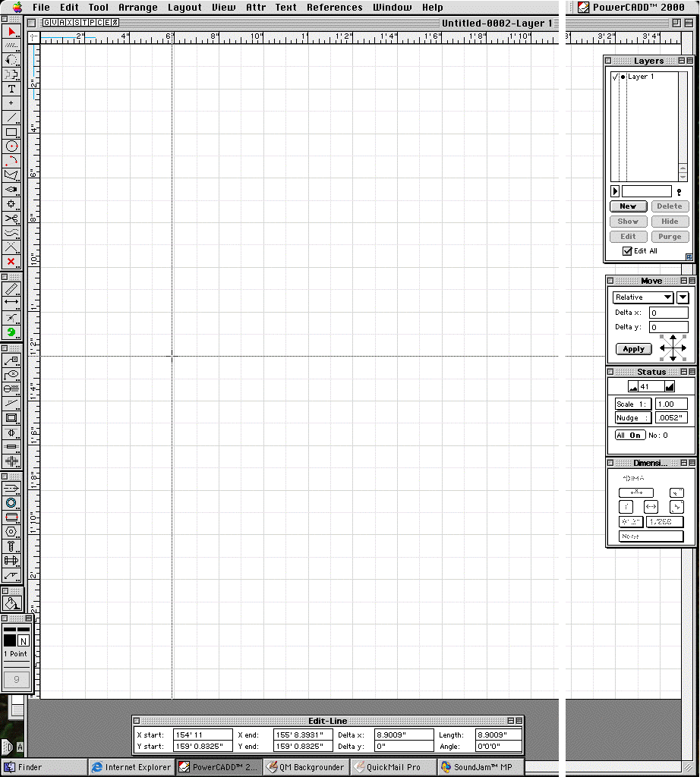Toggle Layer 1 visibility checkmark

click(x=614, y=77)
